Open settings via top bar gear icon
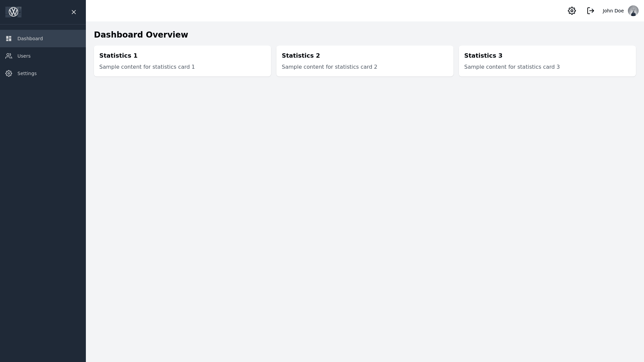Image resolution: width=644 pixels, height=362 pixels. [x=572, y=11]
